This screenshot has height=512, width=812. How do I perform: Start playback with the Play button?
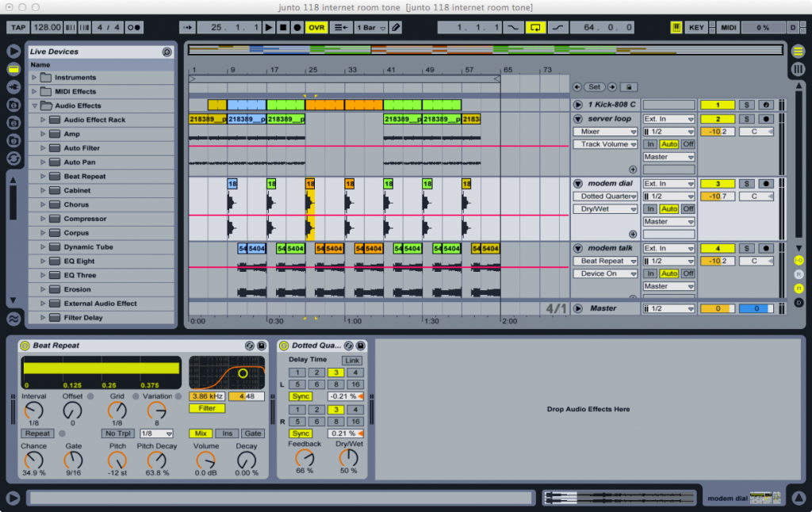coord(268,28)
